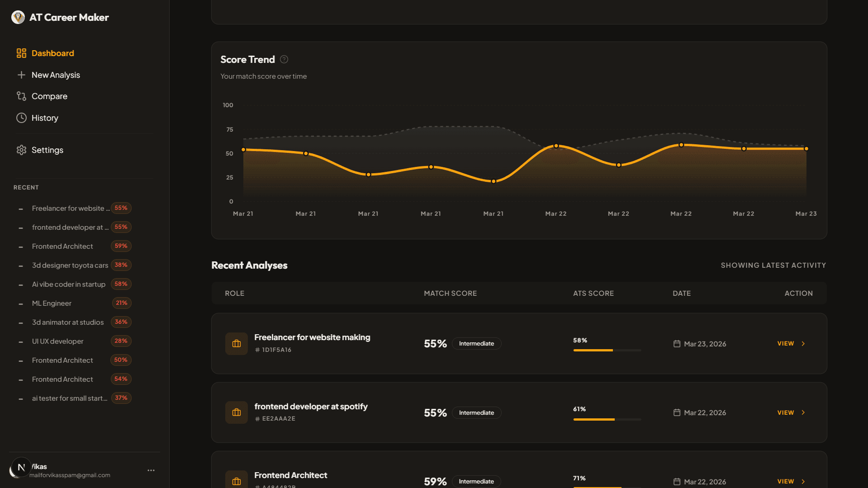The image size is (868, 488).
Task: Select the 3d designer toyota cars recent item
Action: pos(70,265)
